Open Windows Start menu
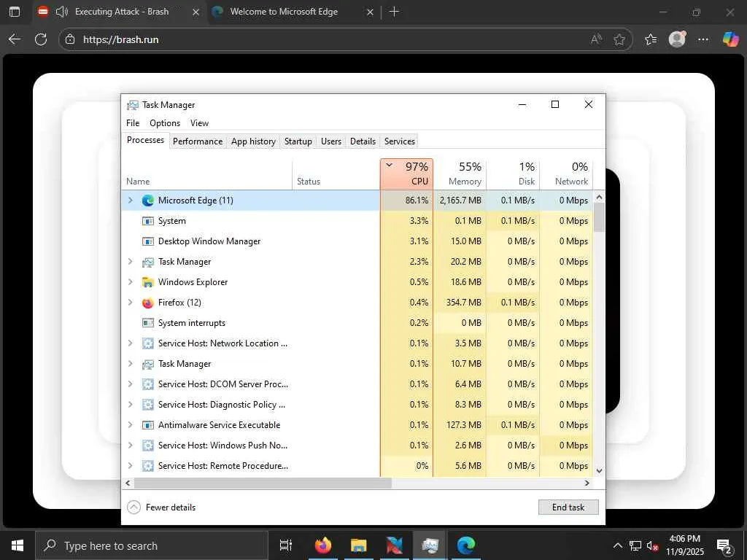747x560 pixels. [18, 545]
